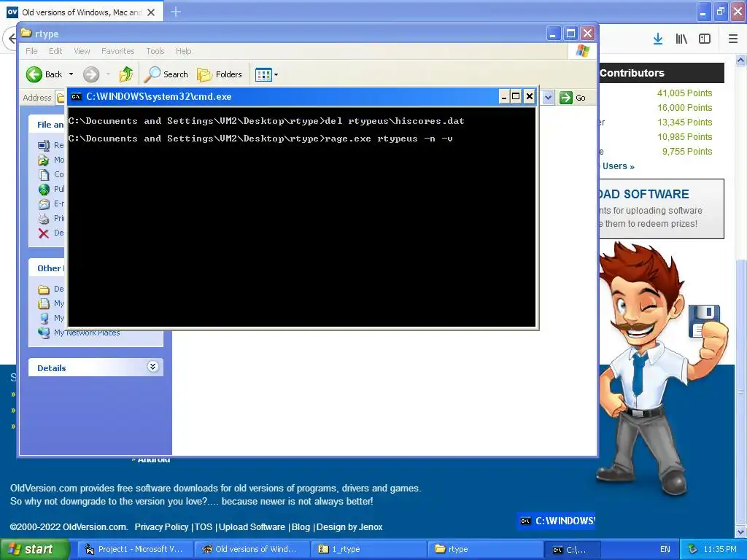Open the Firefox hamburger menu
The image size is (747, 560).
coord(733,39)
